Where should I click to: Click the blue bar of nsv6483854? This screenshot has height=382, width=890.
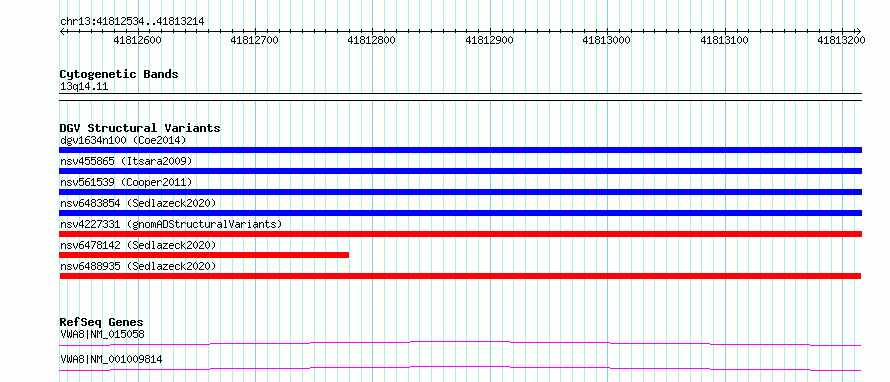[460, 213]
